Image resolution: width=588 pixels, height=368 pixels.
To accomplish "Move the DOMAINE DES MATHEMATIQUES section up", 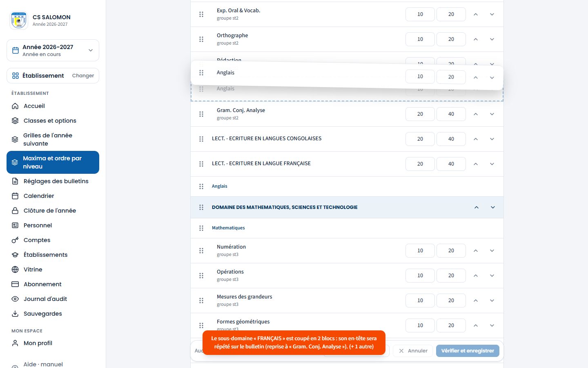I will click(x=477, y=207).
